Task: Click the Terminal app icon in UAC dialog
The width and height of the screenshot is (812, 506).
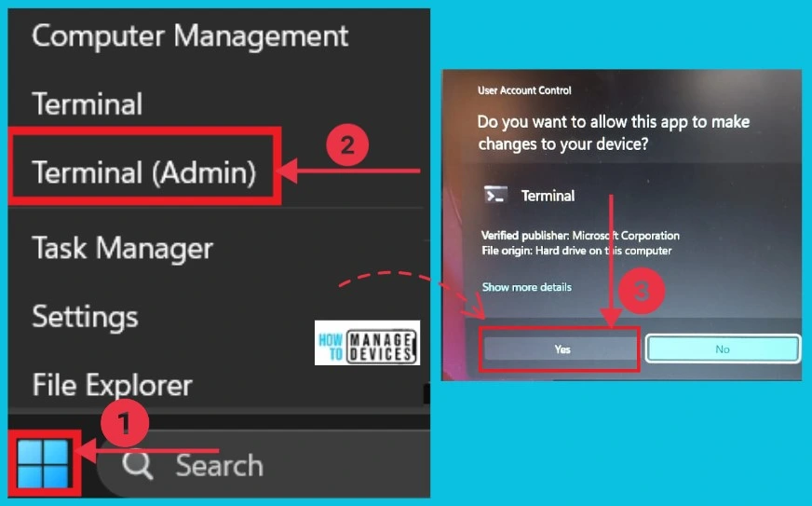Action: coord(494,196)
